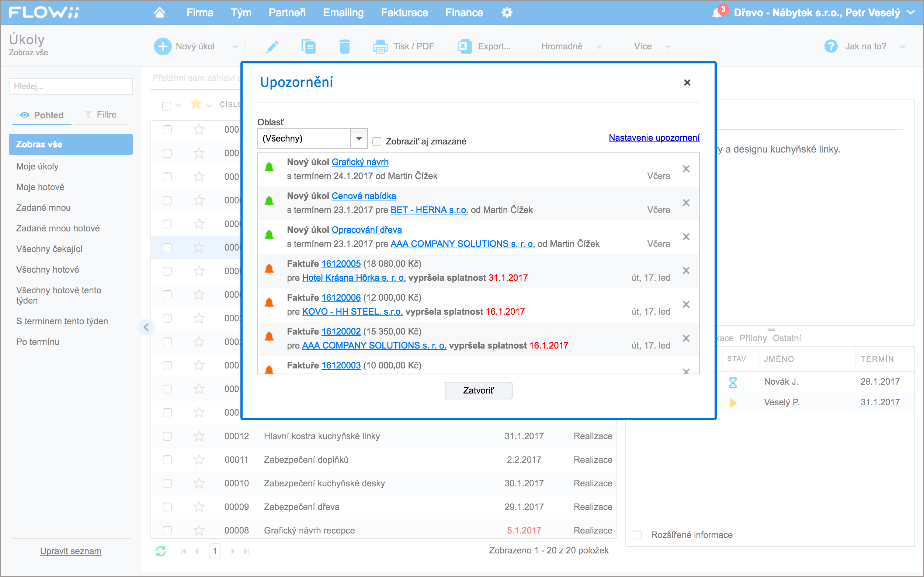This screenshot has height=577, width=924.
Task: Open Partneři menu
Action: pyautogui.click(x=287, y=13)
